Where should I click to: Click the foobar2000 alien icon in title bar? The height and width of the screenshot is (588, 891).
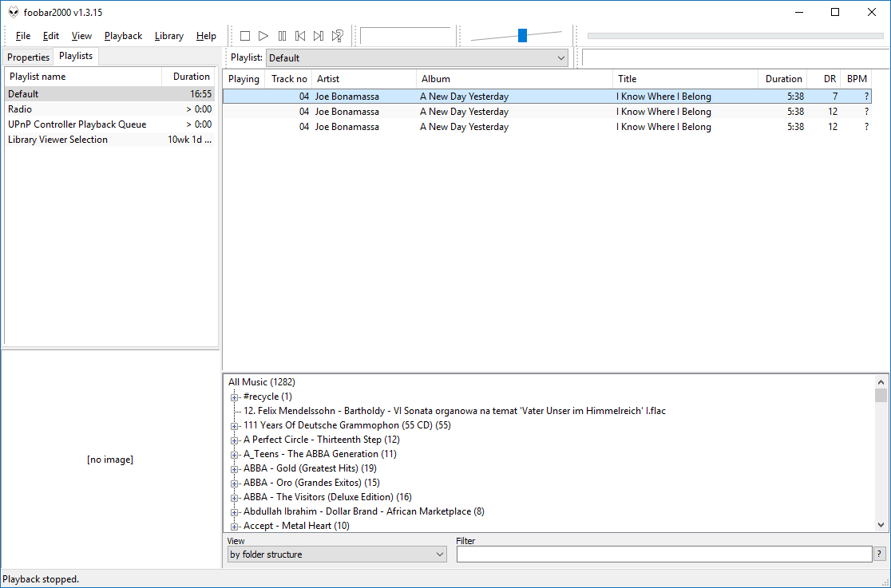tap(13, 13)
